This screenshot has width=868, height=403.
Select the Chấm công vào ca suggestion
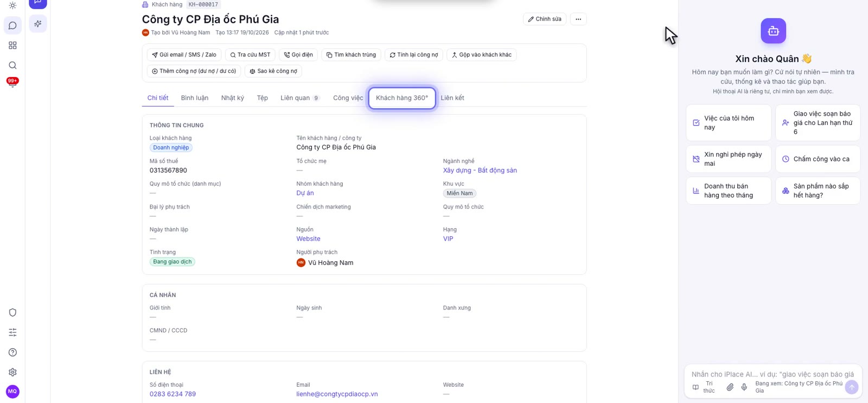818,159
